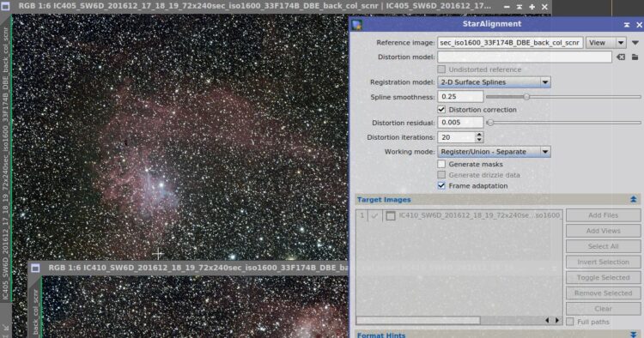Toggle the checkmark for IC410 target image
This screenshot has width=644, height=338.
click(374, 215)
